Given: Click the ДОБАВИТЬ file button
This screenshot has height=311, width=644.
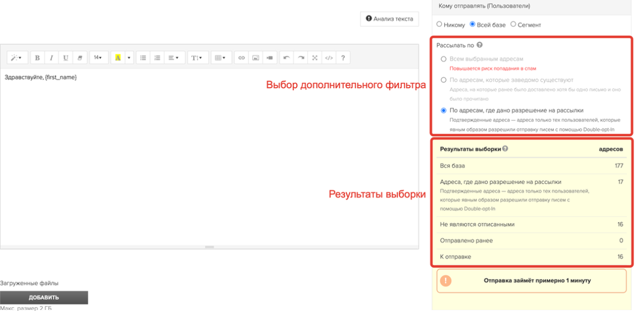Looking at the screenshot, I should 44,298.
